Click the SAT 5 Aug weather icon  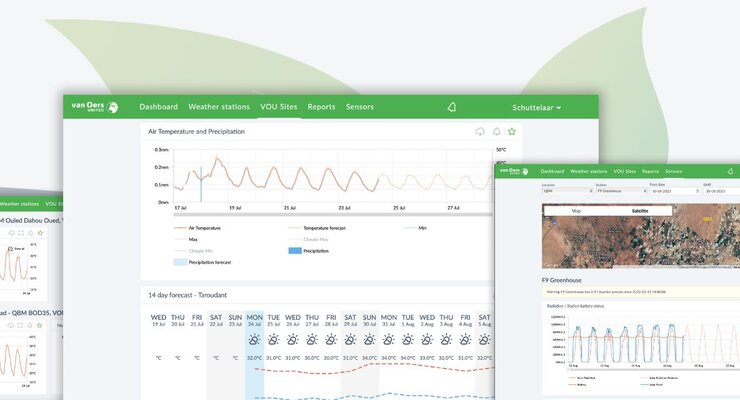point(484,340)
